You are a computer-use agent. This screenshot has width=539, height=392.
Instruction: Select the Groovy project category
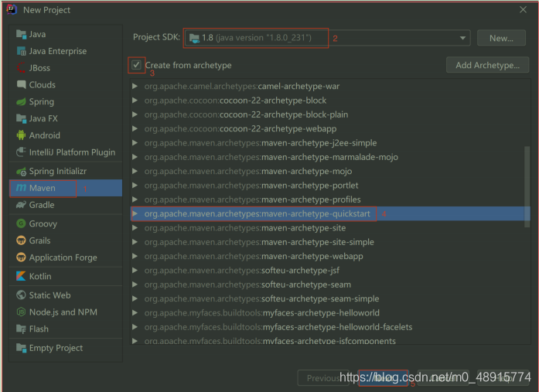[66, 223]
